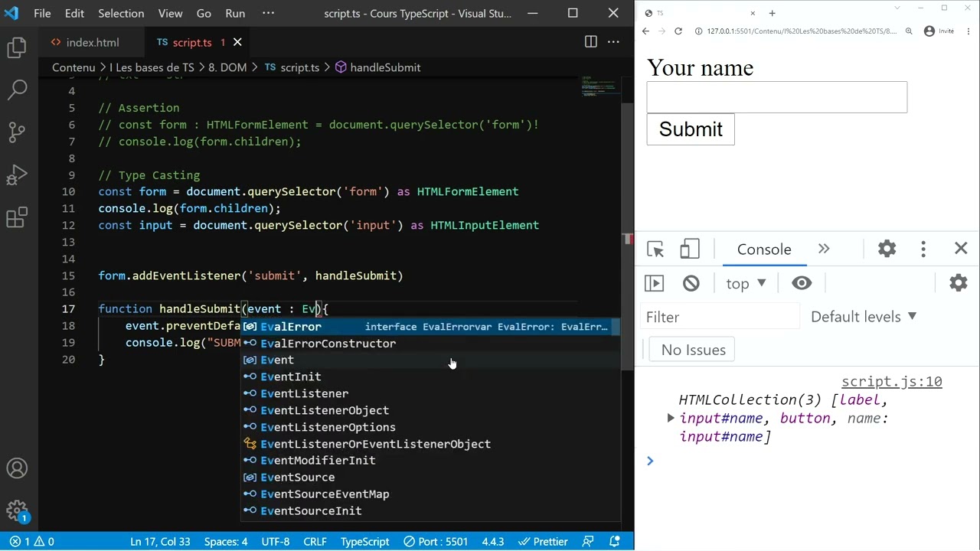
Task: Open the Edit menu
Action: tap(74, 13)
